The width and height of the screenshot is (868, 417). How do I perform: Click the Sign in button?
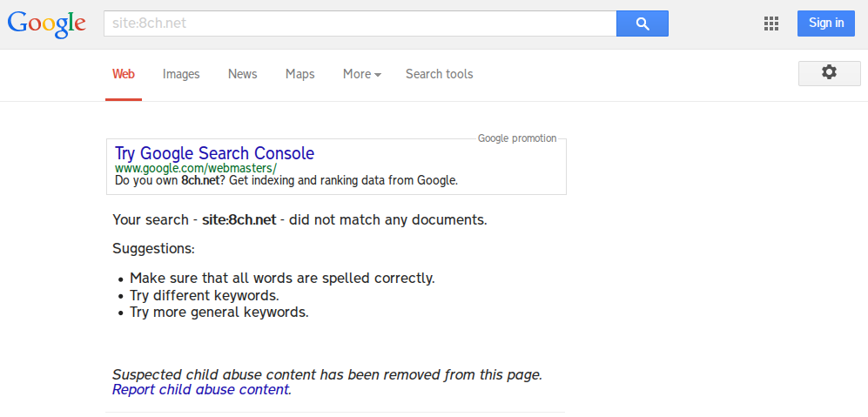(826, 24)
